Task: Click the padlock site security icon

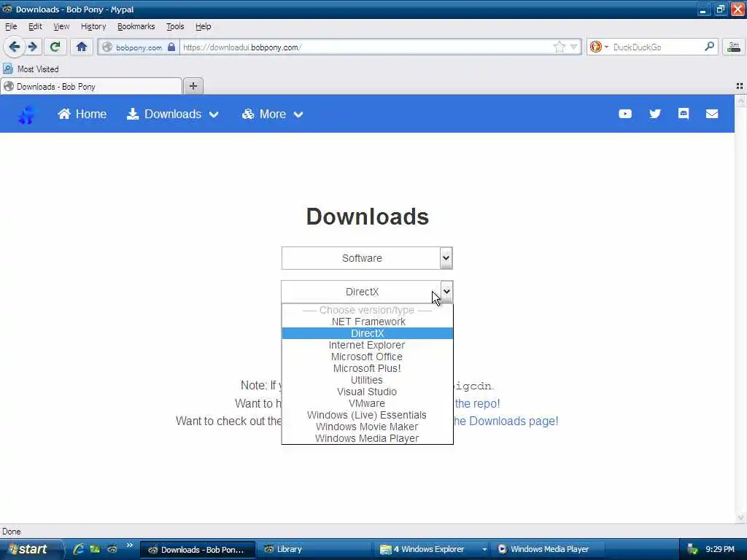Action: click(x=171, y=47)
